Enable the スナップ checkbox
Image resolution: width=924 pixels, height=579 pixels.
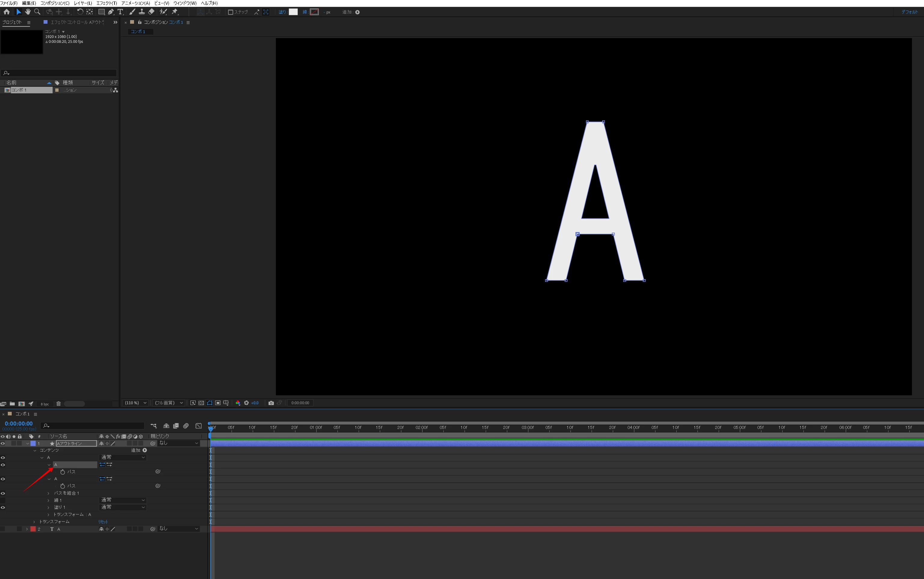pos(230,12)
